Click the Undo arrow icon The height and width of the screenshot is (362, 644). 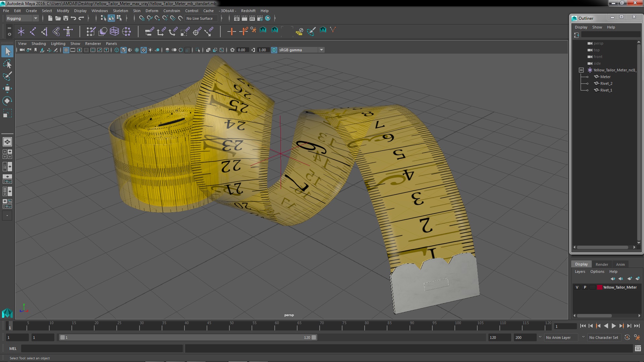tap(73, 18)
